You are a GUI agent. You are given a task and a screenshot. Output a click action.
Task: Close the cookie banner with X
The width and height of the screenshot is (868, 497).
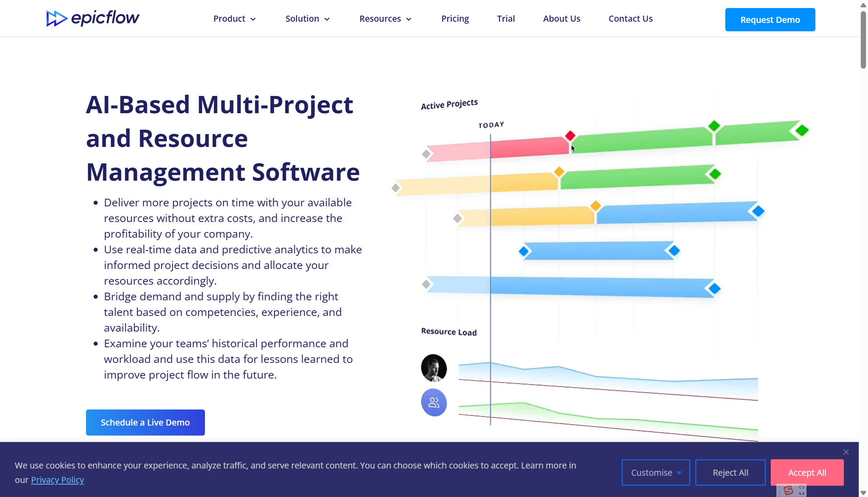[x=846, y=452]
